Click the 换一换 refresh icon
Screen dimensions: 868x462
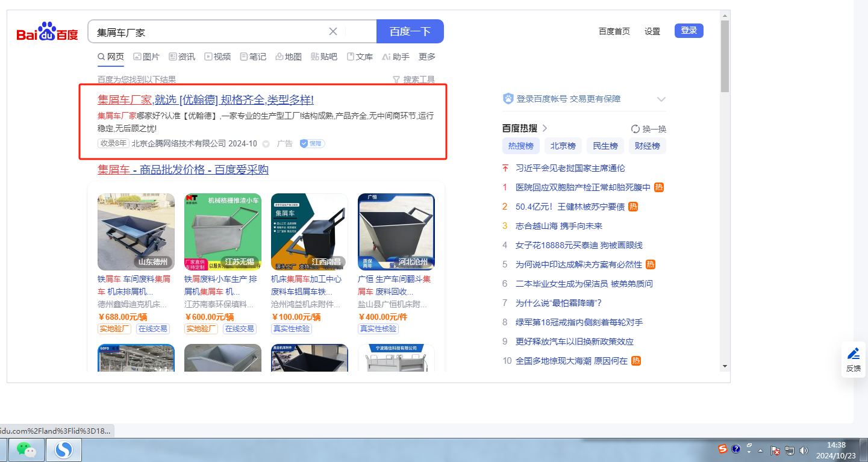635,129
